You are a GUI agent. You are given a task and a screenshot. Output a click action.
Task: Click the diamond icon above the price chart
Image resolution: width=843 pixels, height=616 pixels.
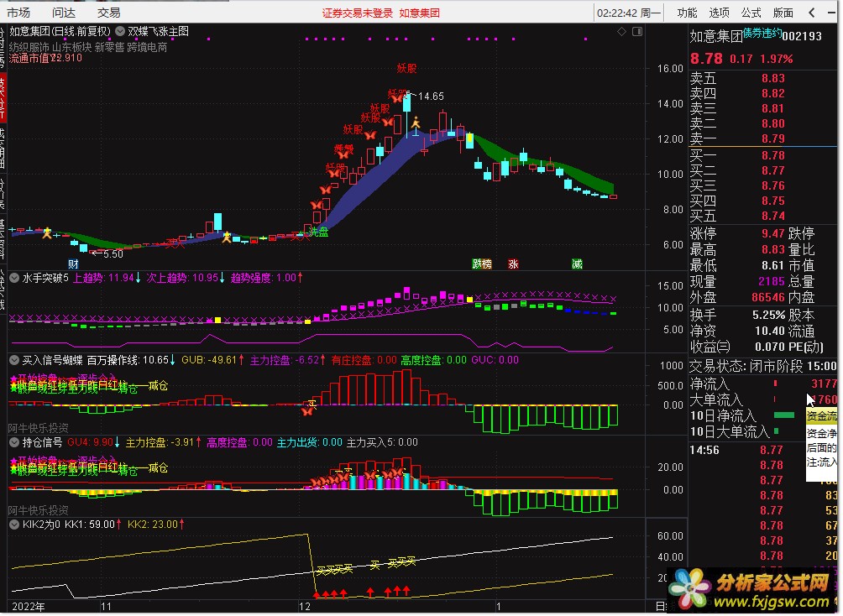point(621,32)
